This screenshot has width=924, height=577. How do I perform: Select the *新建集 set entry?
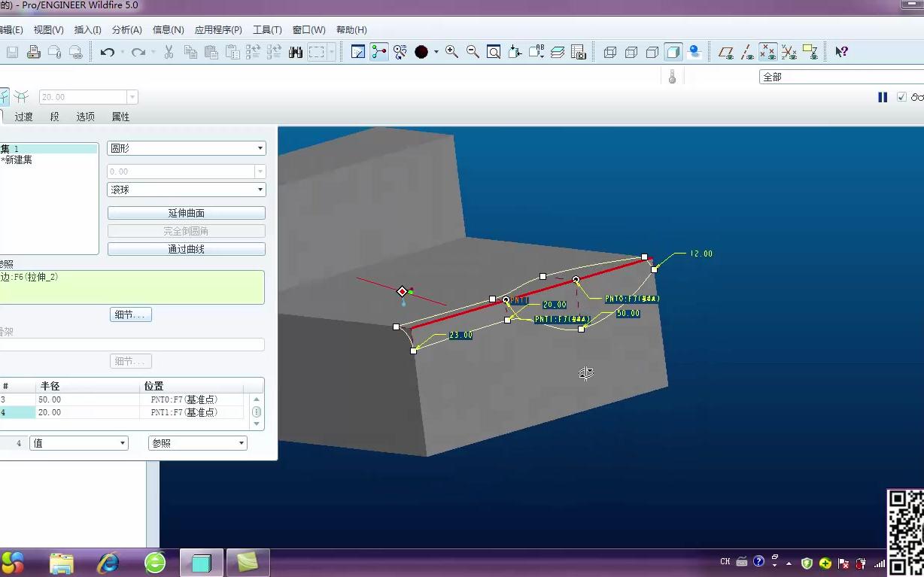(x=17, y=159)
